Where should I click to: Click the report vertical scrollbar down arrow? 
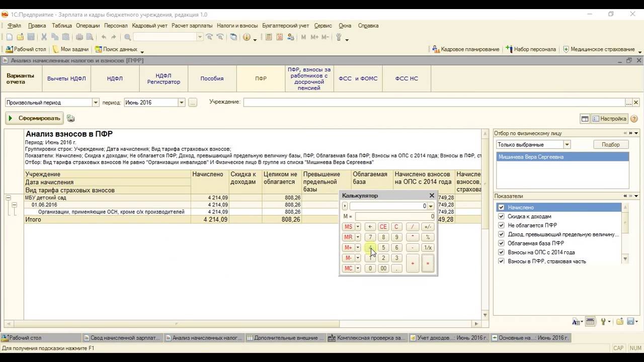click(x=485, y=315)
